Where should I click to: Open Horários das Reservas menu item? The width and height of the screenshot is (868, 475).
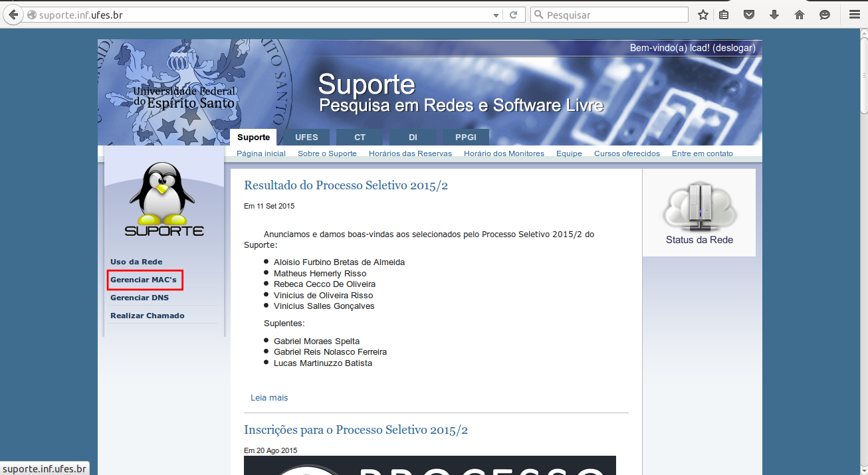point(410,153)
